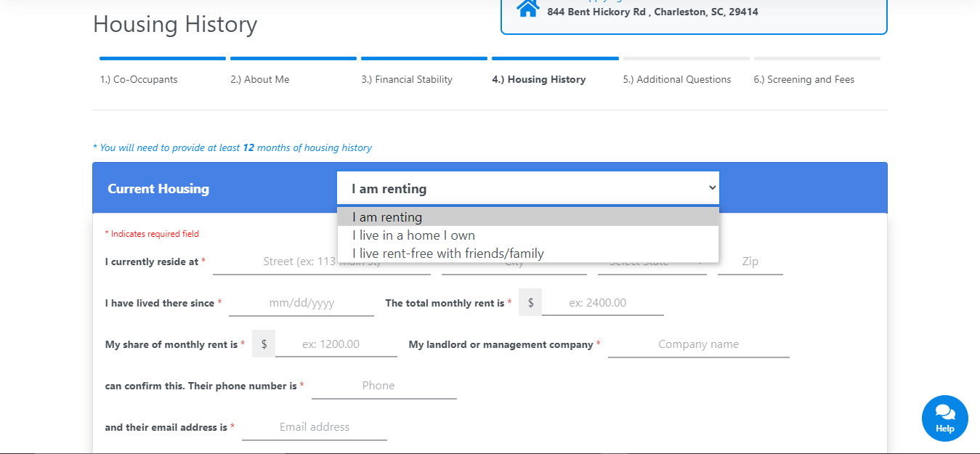Focus the Zip code field
This screenshot has width=980, height=454.
coord(750,262)
